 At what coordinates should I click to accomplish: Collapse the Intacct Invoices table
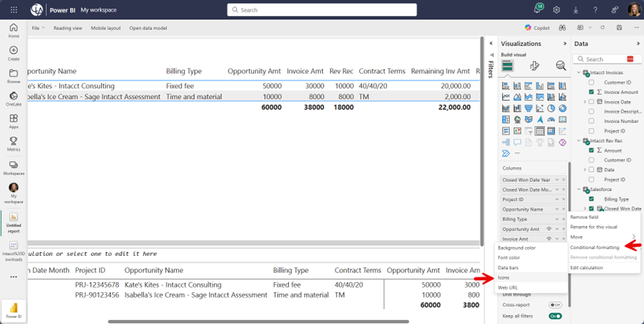(578, 72)
